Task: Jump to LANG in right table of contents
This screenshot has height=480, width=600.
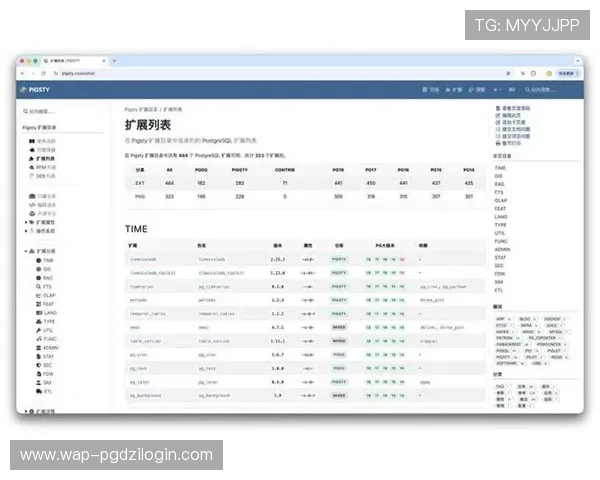Action: [501, 217]
